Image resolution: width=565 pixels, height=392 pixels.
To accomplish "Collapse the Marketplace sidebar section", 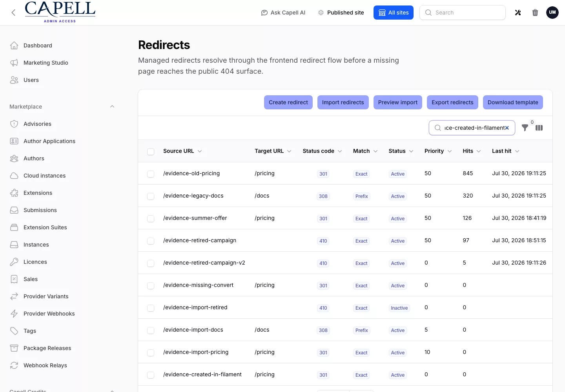I will pos(112,107).
